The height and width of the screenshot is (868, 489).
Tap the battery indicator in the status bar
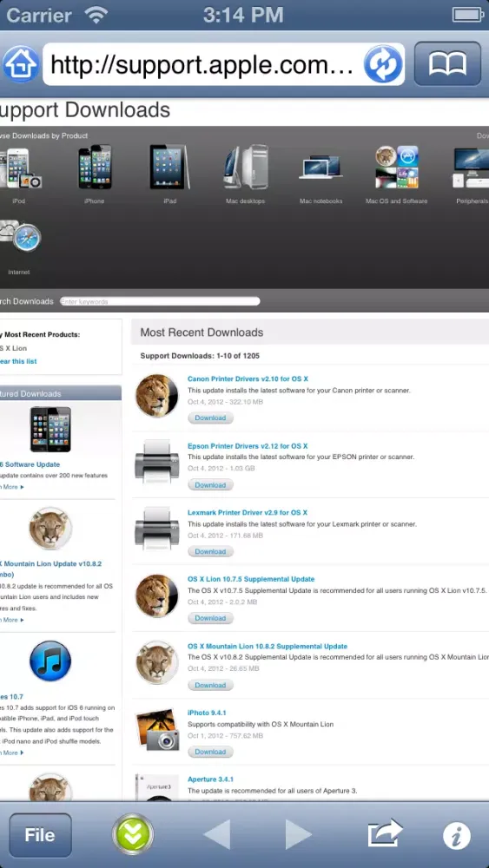[468, 15]
